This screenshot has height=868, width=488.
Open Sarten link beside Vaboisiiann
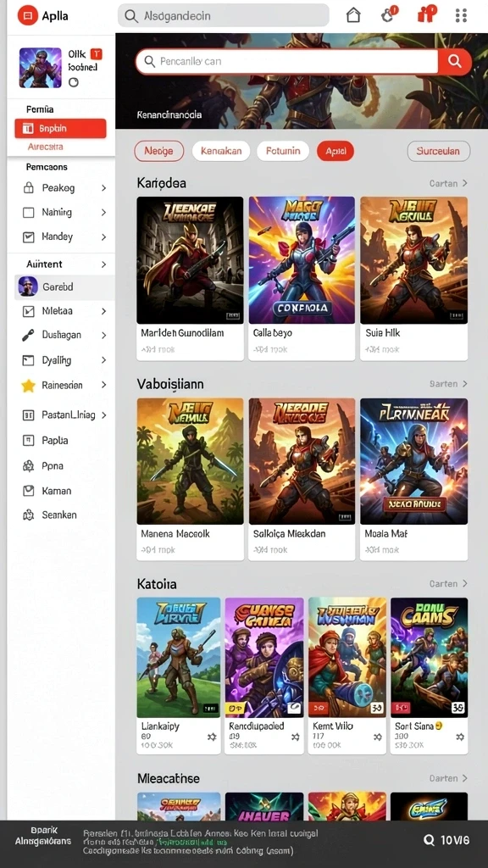448,384
